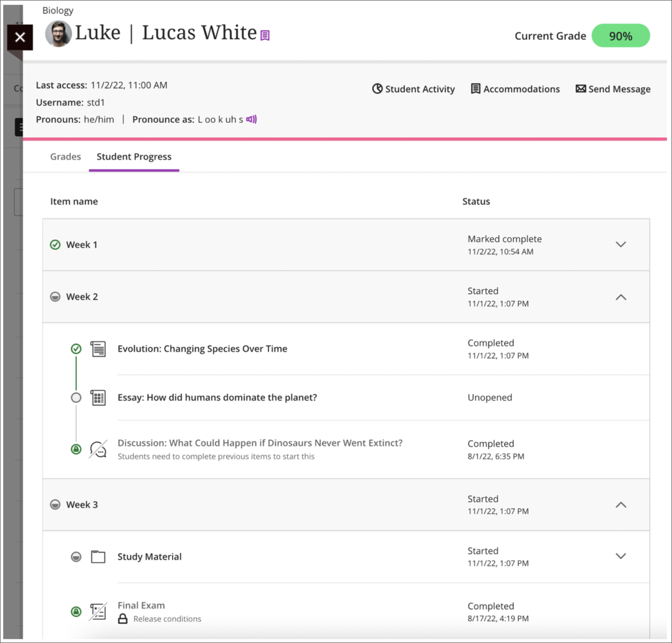Expand the Week 1 section

[x=621, y=245]
